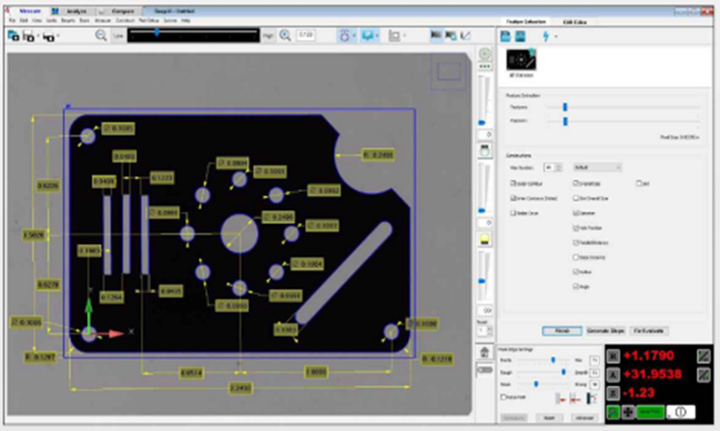Click the blue monitor display icon
The height and width of the screenshot is (431, 720).
point(367,35)
